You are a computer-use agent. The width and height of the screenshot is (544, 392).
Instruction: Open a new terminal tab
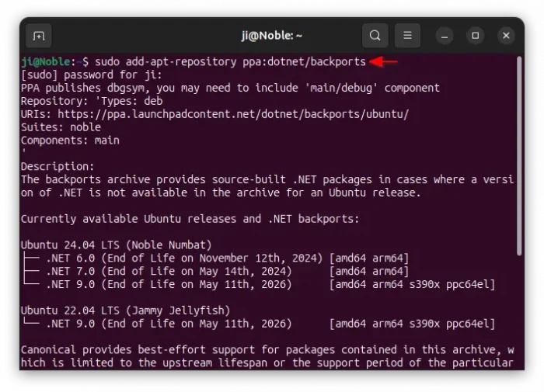(39, 36)
